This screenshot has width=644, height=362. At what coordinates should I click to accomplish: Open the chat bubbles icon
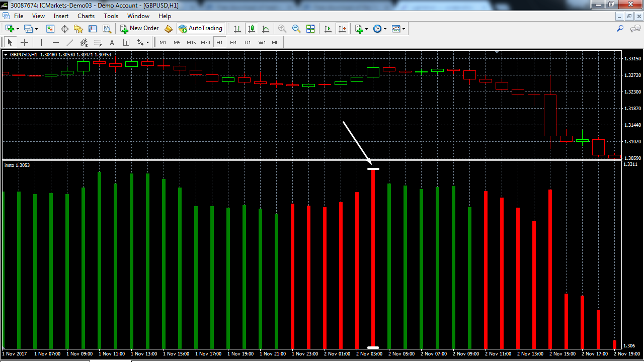click(x=635, y=29)
